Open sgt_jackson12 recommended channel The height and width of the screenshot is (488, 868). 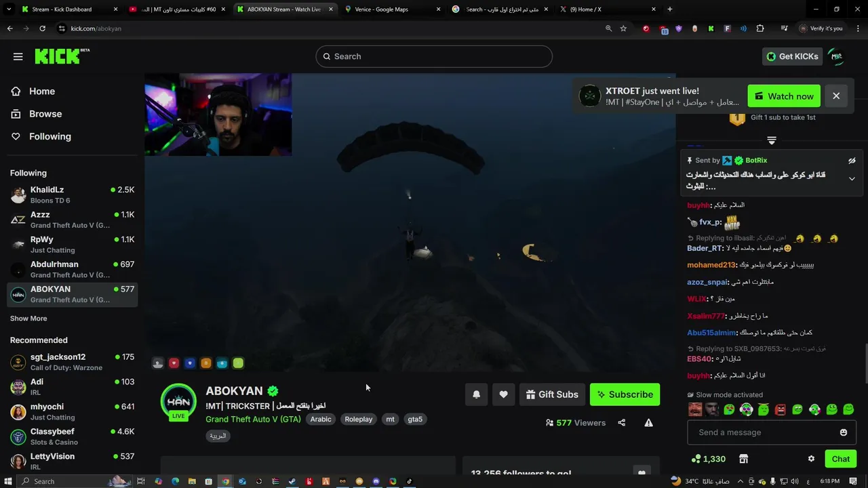tap(73, 362)
